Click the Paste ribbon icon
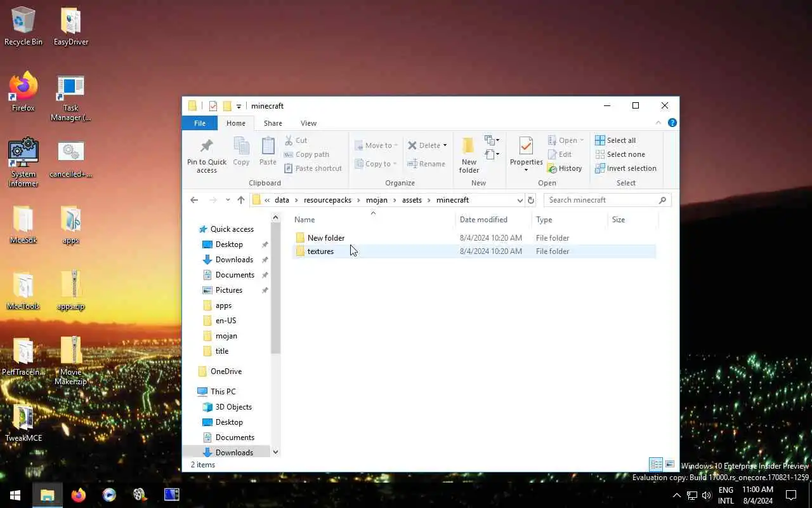812x508 pixels. 268,152
